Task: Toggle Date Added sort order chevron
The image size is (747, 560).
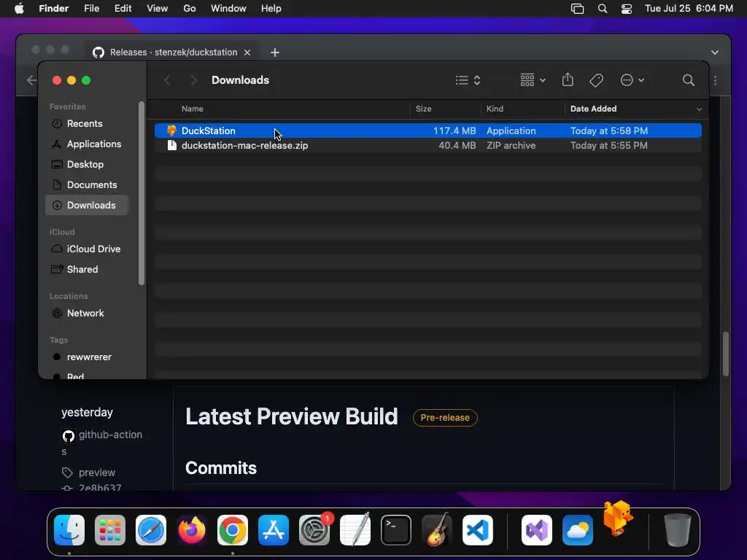Action: pyautogui.click(x=699, y=109)
